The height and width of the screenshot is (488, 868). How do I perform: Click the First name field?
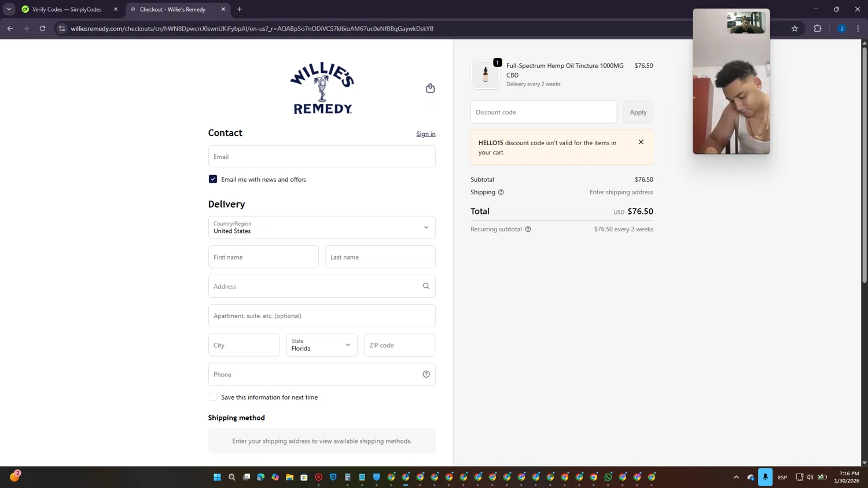tap(263, 257)
